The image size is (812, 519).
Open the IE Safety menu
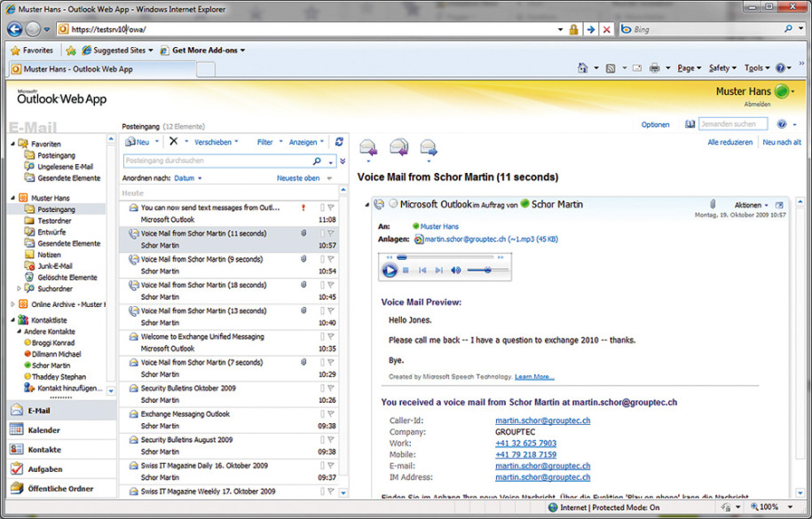722,67
